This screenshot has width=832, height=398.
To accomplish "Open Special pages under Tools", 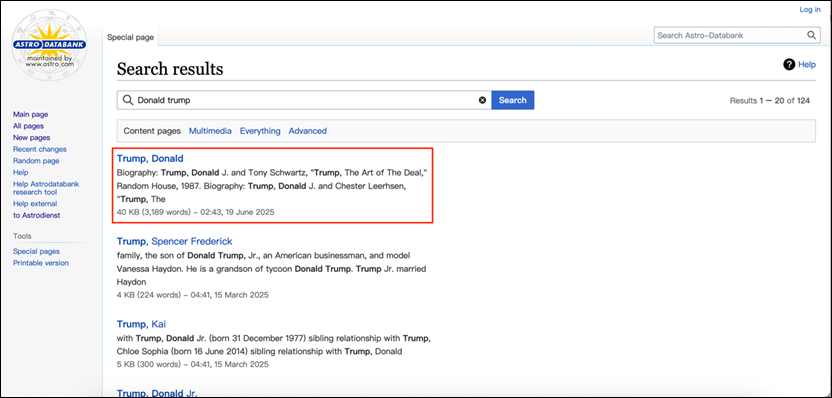I will point(36,252).
